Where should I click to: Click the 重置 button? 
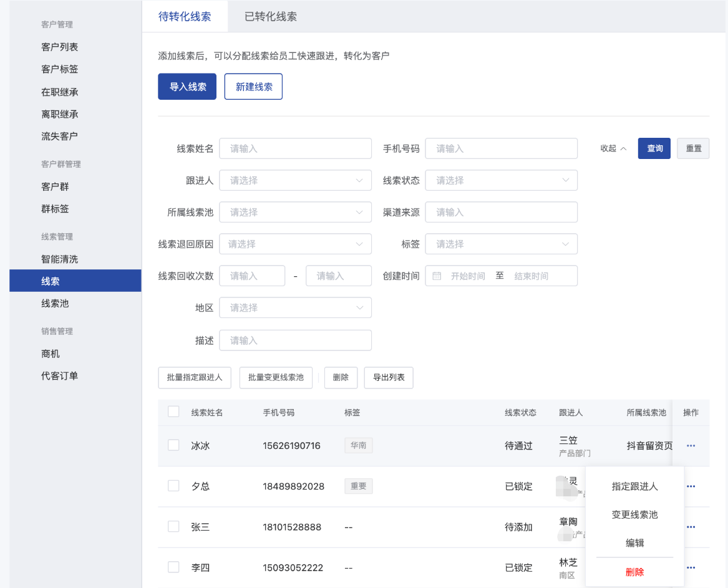(693, 148)
